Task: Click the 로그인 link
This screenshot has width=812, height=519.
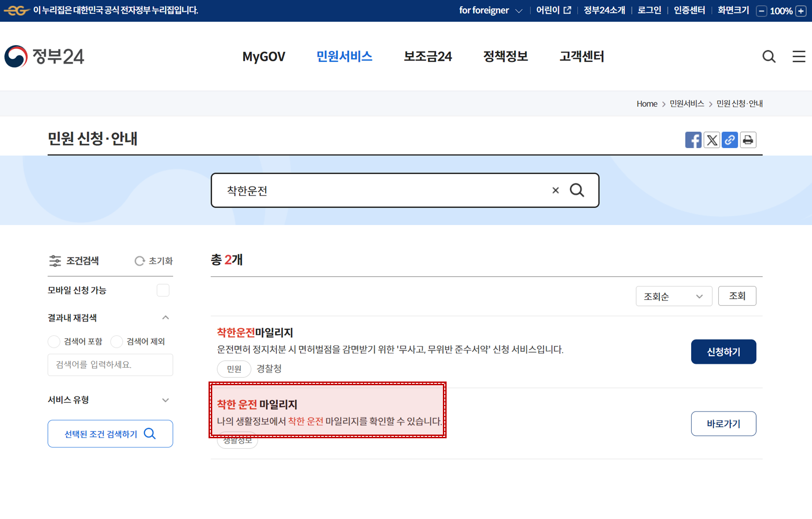Action: pyautogui.click(x=649, y=10)
